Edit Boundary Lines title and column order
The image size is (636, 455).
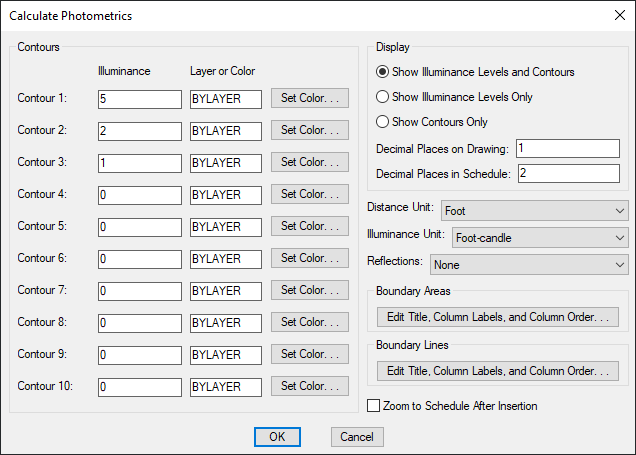pyautogui.click(x=498, y=371)
